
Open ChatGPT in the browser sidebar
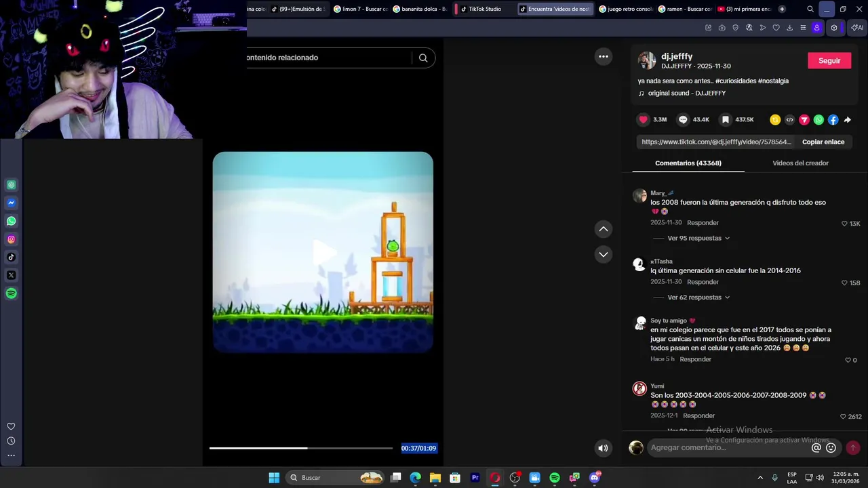(12, 184)
